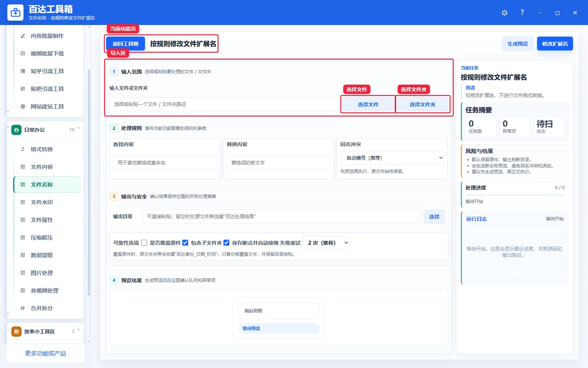Focus the 替换内容 input field
The width and height of the screenshot is (588, 368).
point(279,163)
